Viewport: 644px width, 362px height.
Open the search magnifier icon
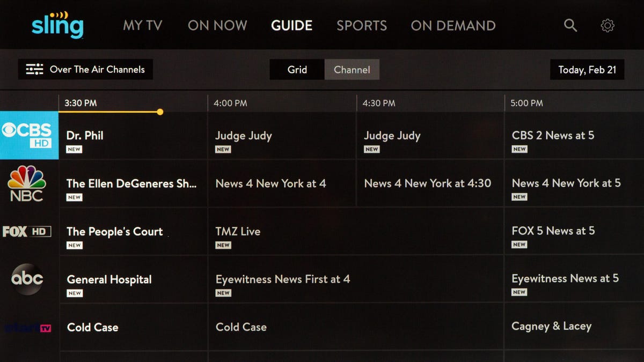(x=570, y=25)
